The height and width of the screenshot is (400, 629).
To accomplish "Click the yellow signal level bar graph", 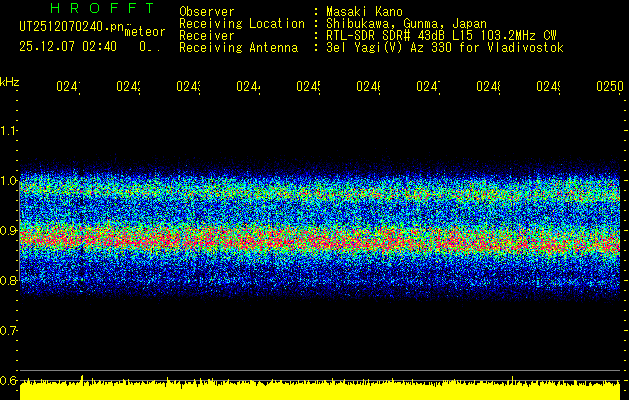I will coord(320,390).
